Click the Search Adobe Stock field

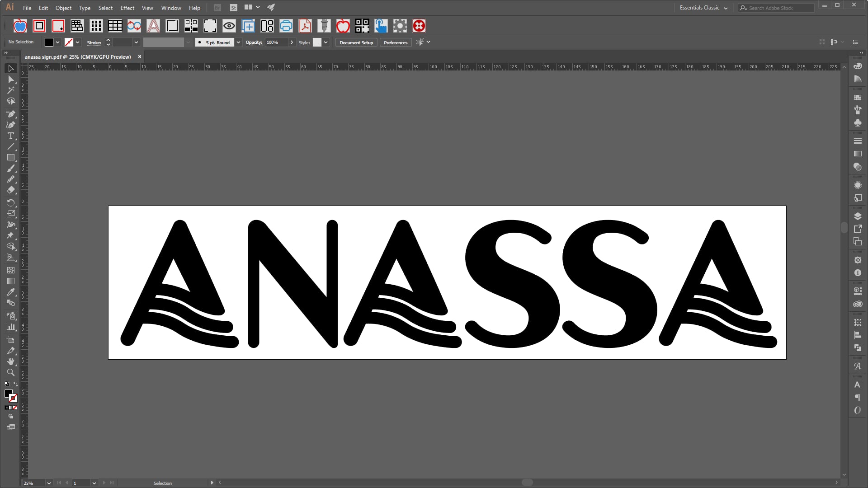coord(776,8)
